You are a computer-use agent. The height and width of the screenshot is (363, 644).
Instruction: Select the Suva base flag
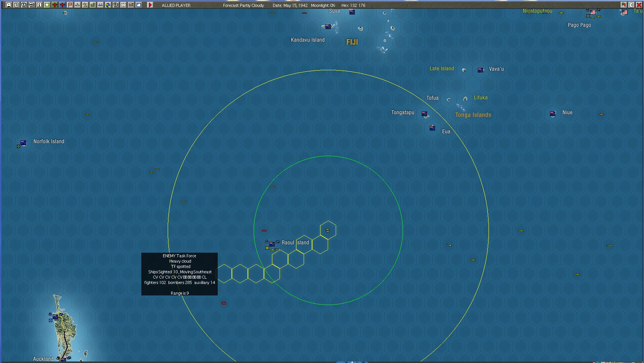pyautogui.click(x=352, y=12)
